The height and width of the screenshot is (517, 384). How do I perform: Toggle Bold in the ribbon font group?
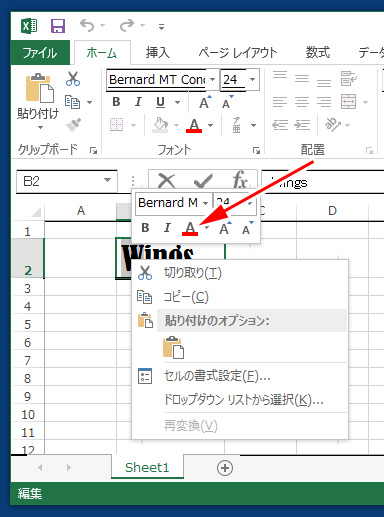[x=116, y=102]
